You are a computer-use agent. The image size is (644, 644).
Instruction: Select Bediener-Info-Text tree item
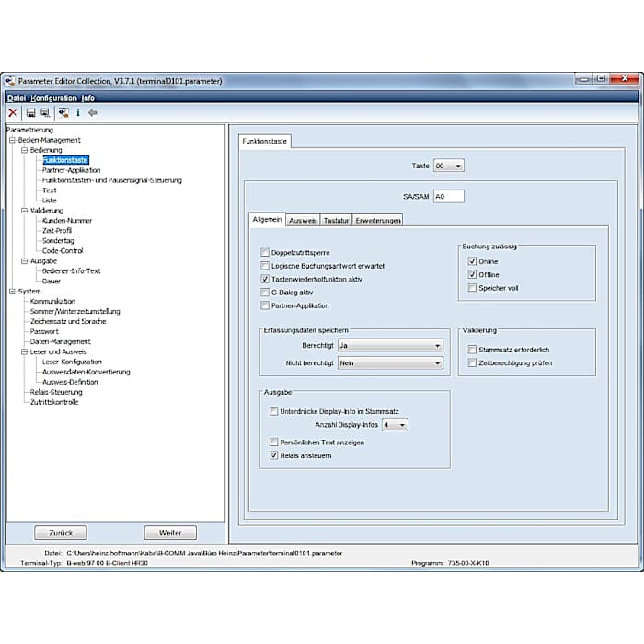point(72,271)
